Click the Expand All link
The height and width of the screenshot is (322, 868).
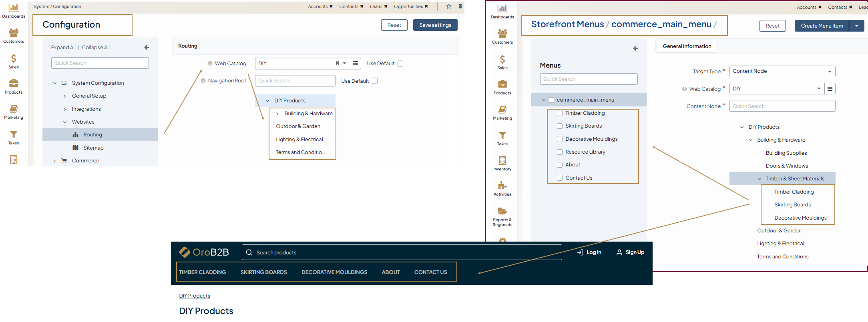pyautogui.click(x=63, y=47)
